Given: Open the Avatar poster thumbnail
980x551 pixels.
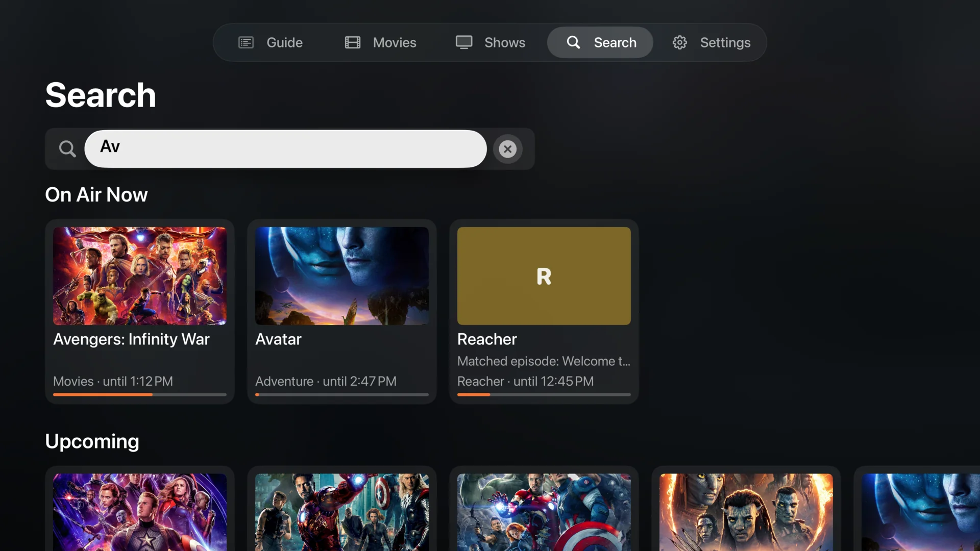Looking at the screenshot, I should 342,276.
